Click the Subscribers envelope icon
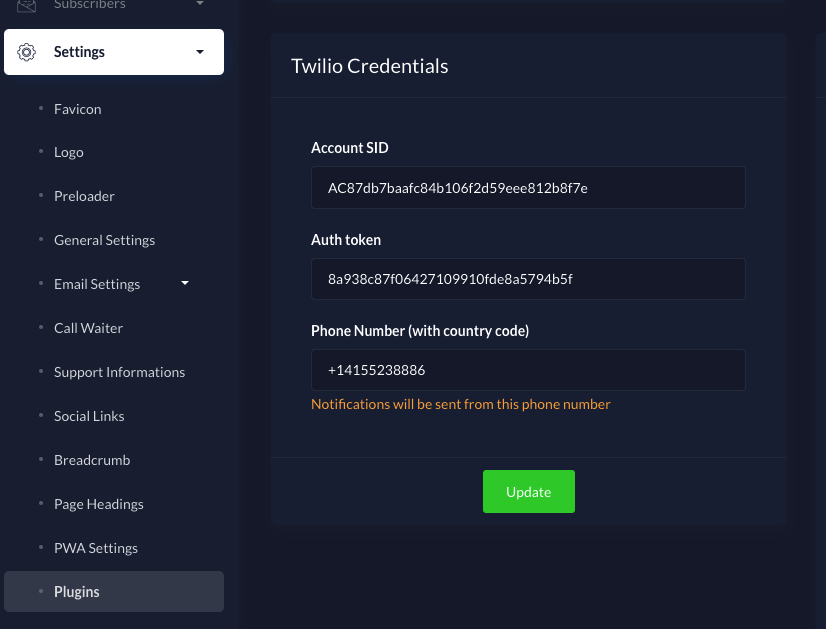The width and height of the screenshot is (826, 629). [27, 5]
